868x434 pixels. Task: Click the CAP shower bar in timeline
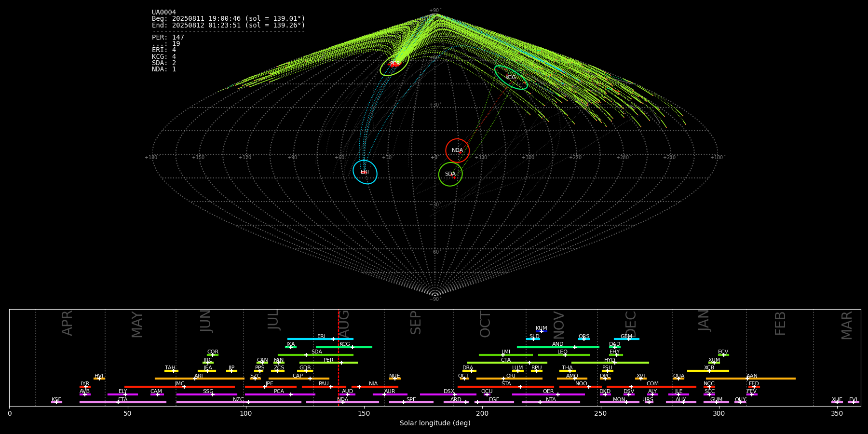299,379
